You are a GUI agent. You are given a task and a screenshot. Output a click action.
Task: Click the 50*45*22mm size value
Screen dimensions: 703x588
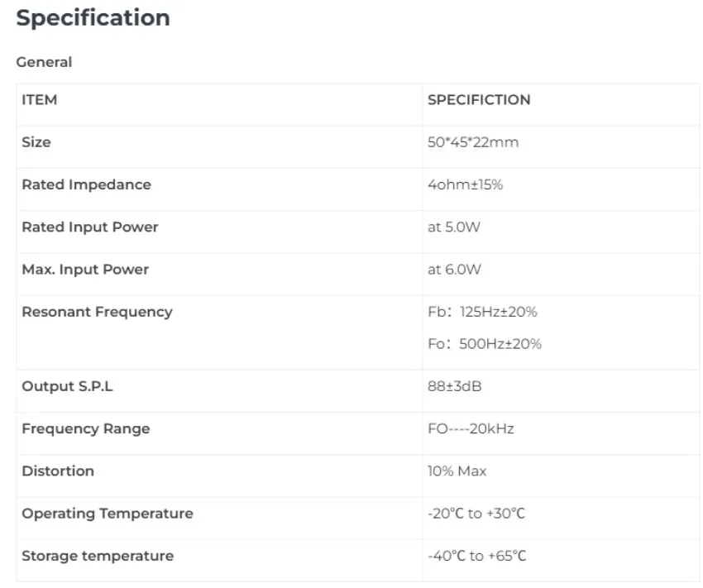pyautogui.click(x=472, y=142)
